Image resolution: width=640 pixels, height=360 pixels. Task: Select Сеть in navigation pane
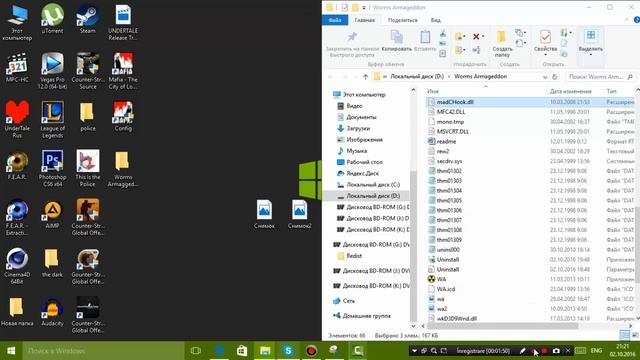click(x=349, y=301)
